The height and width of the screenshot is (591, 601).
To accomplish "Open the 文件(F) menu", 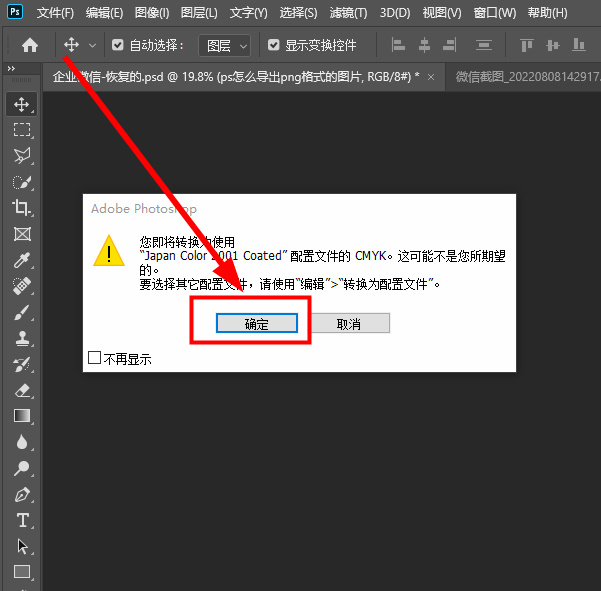I will point(55,13).
